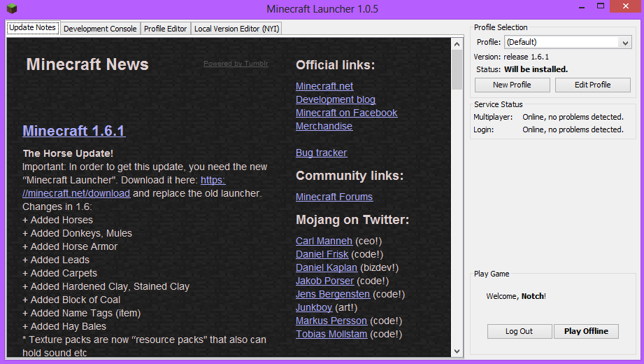
Task: Open Daniel Kaplan's Twitter link
Action: [327, 268]
